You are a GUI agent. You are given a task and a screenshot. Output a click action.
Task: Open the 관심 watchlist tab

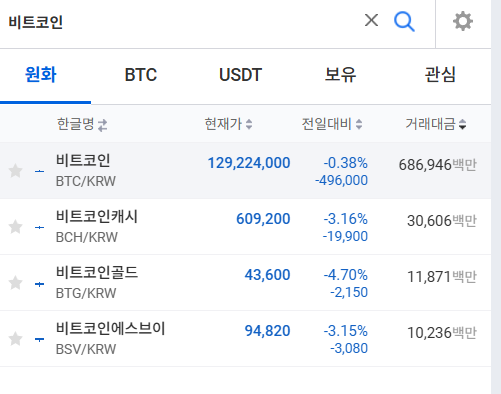point(440,75)
